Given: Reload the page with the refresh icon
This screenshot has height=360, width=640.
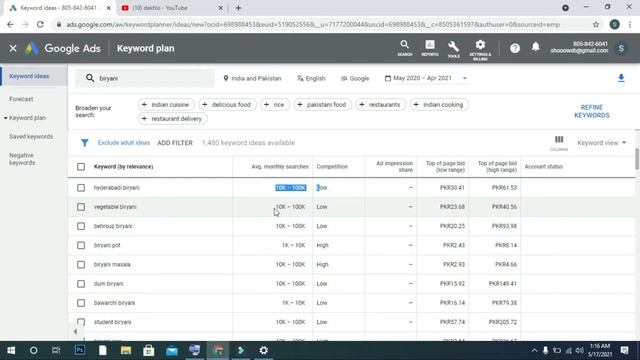Looking at the screenshot, I should click(x=40, y=24).
